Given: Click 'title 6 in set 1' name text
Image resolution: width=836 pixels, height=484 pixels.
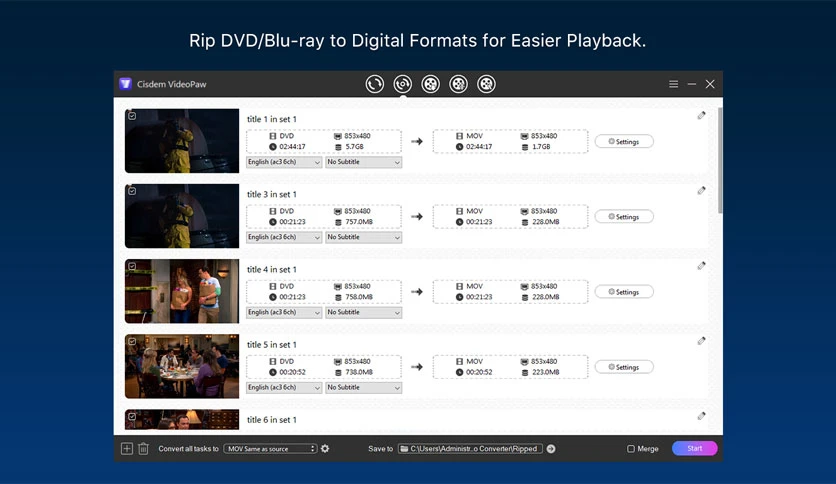Looking at the screenshot, I should [x=271, y=420].
